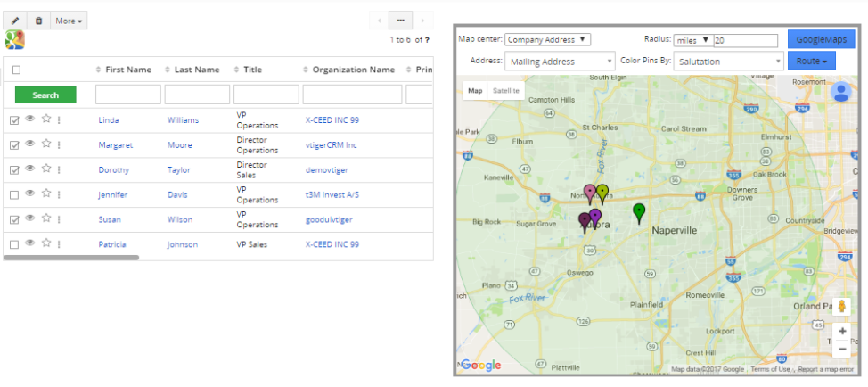Screen dimensions: 868x387
Task: Open more options for Susan row
Action: pos(59,219)
